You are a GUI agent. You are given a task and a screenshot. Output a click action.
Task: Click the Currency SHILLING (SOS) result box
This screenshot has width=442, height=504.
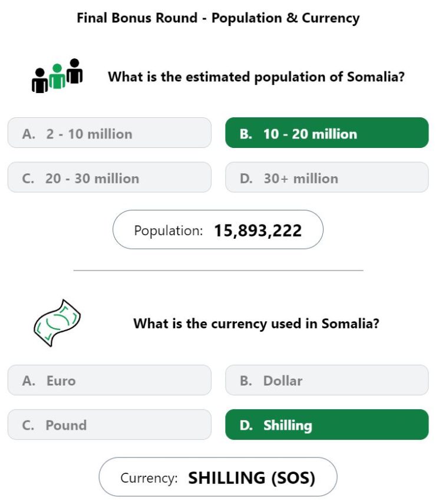pos(218,477)
